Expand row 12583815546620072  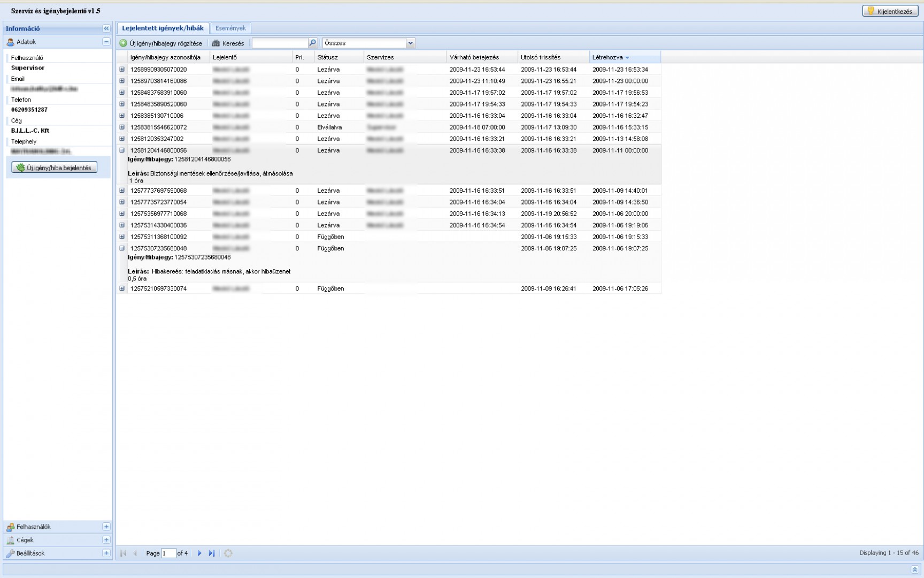[x=122, y=127]
